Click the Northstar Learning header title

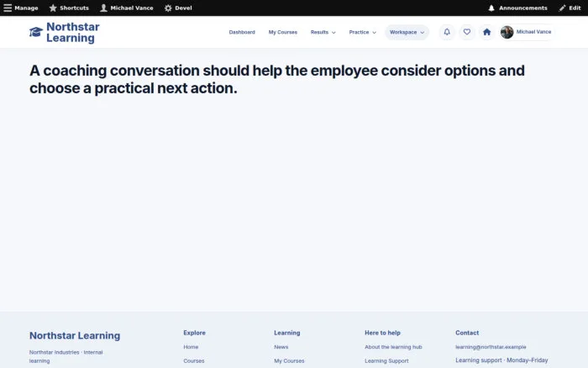tap(73, 32)
